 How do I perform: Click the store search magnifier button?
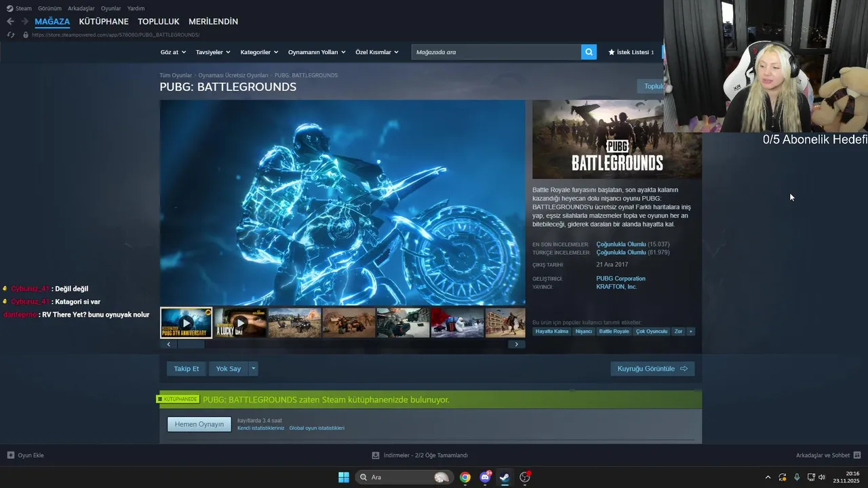coord(589,52)
